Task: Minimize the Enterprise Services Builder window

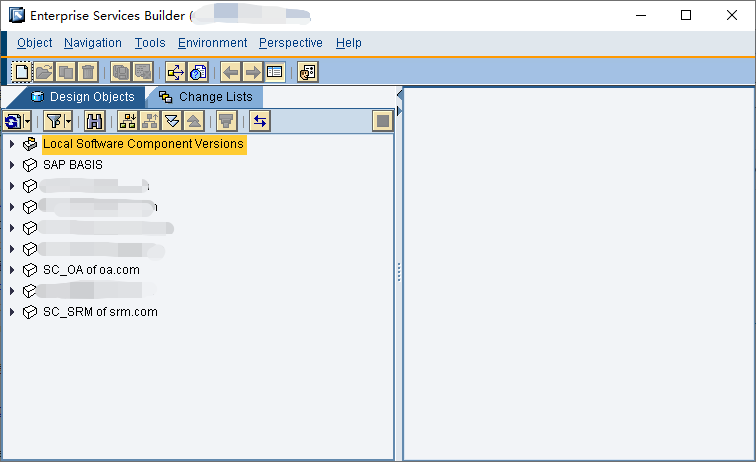Action: tap(641, 15)
